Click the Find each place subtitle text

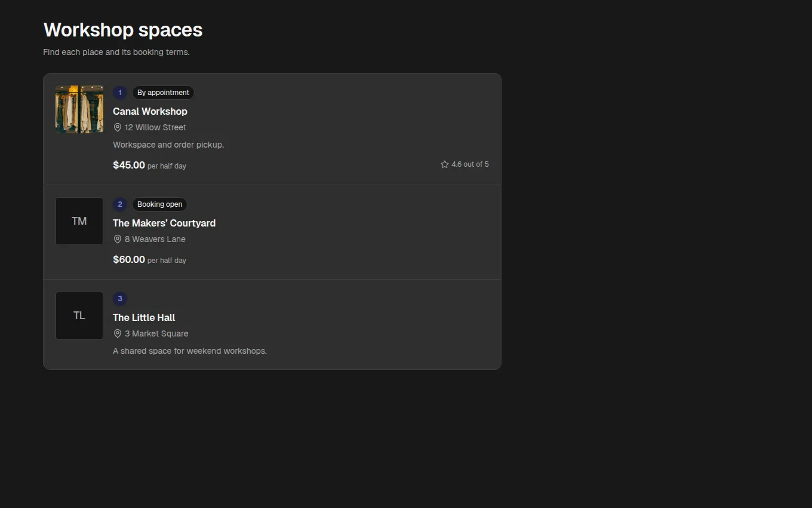click(x=116, y=52)
